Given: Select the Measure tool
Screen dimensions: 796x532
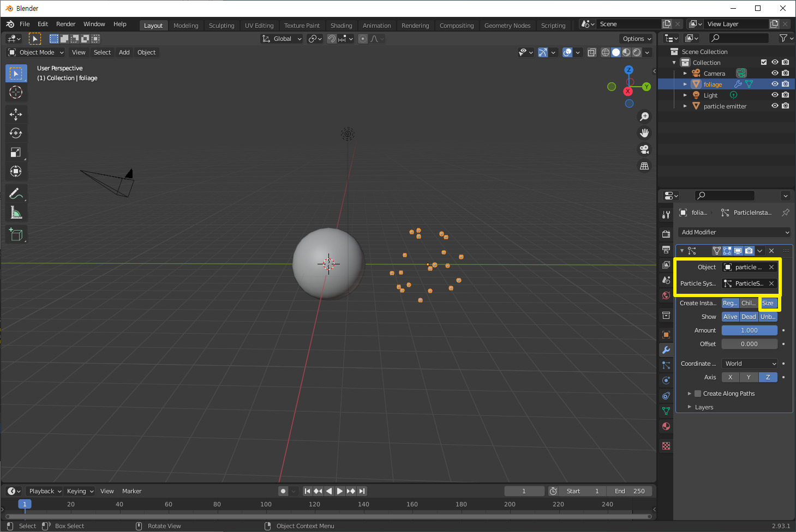Looking at the screenshot, I should (16, 213).
